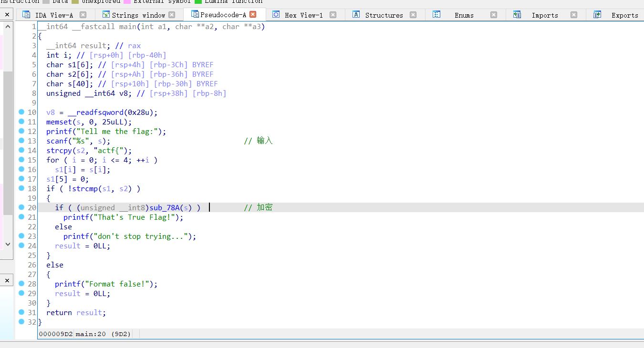Click the Strings window tab icon
Viewport: 644px width, 348px height.
pyautogui.click(x=106, y=15)
